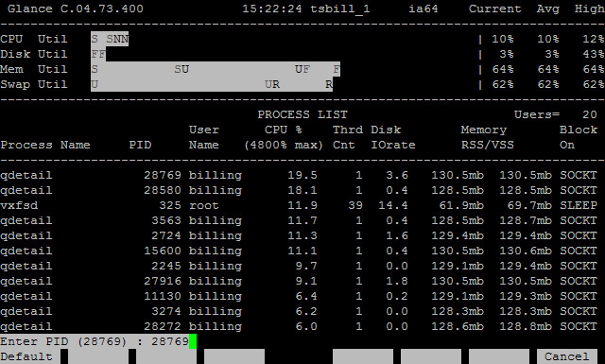Click the Disk IOrate column header
605x364 pixels.
pos(393,137)
